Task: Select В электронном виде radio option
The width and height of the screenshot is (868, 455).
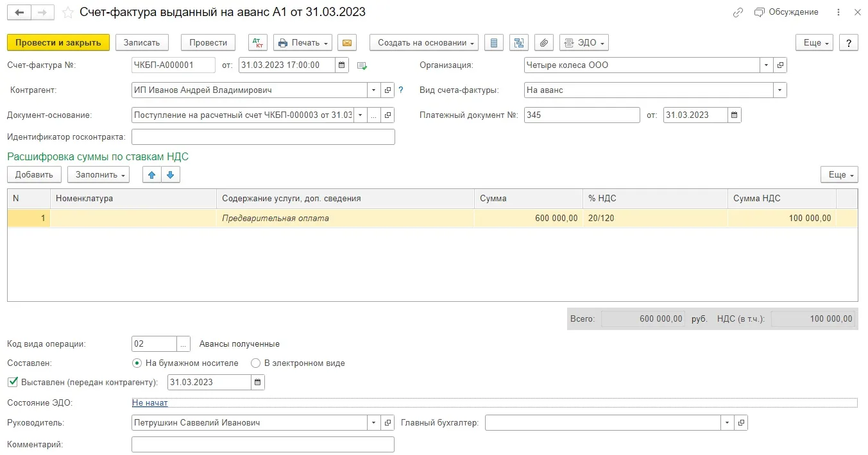Action: [x=255, y=363]
